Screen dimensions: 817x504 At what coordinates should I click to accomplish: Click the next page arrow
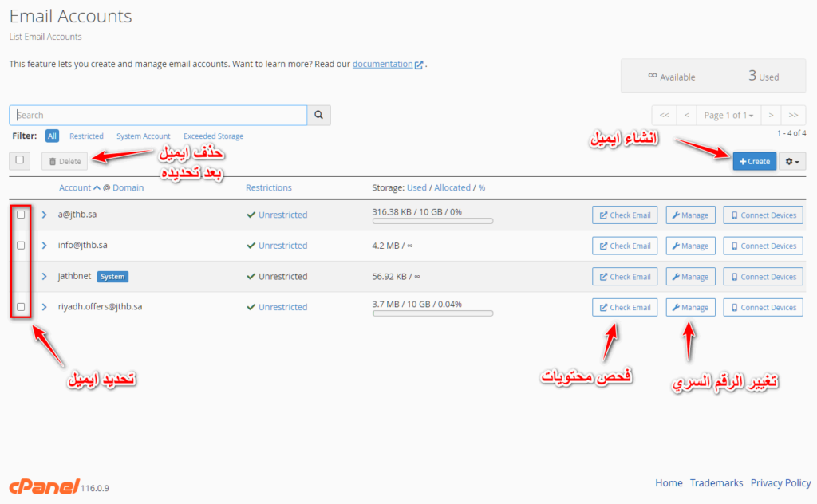pyautogui.click(x=771, y=116)
